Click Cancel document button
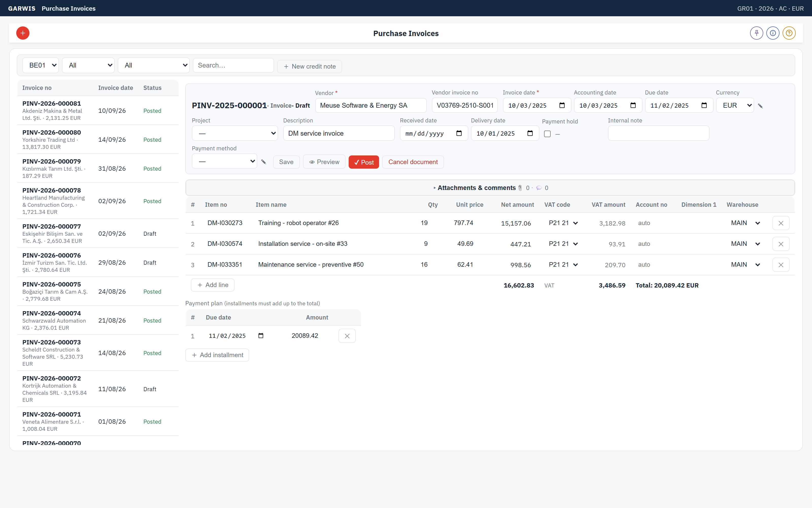Viewport: 812px width, 508px height. tap(413, 162)
